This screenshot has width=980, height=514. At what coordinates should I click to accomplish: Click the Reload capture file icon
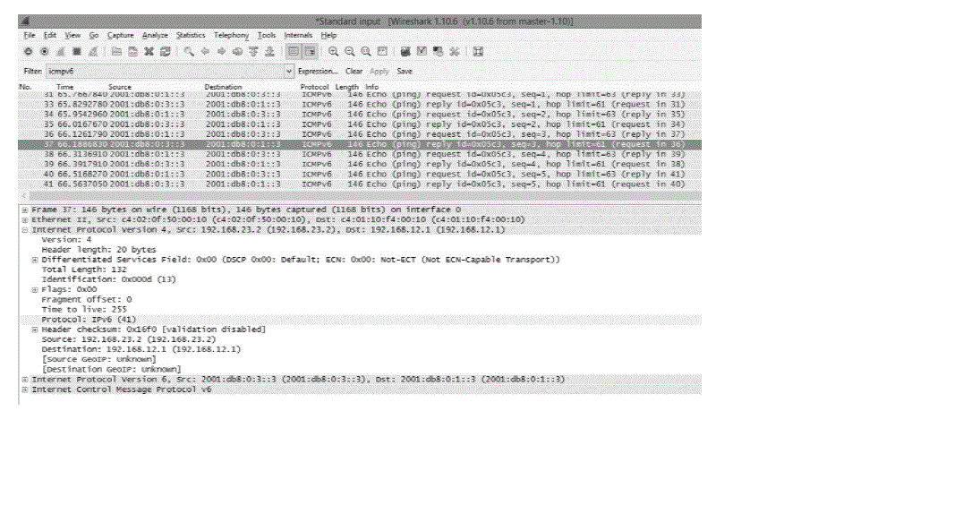165,52
